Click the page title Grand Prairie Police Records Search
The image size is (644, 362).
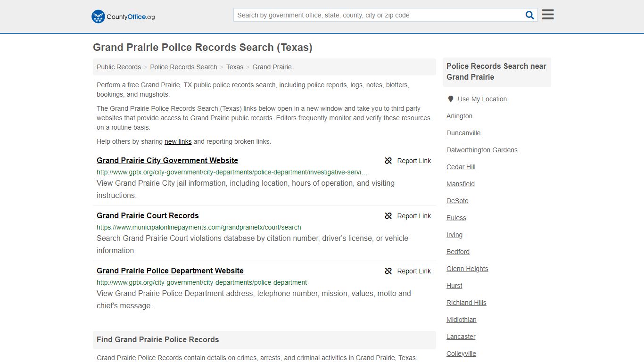click(203, 48)
